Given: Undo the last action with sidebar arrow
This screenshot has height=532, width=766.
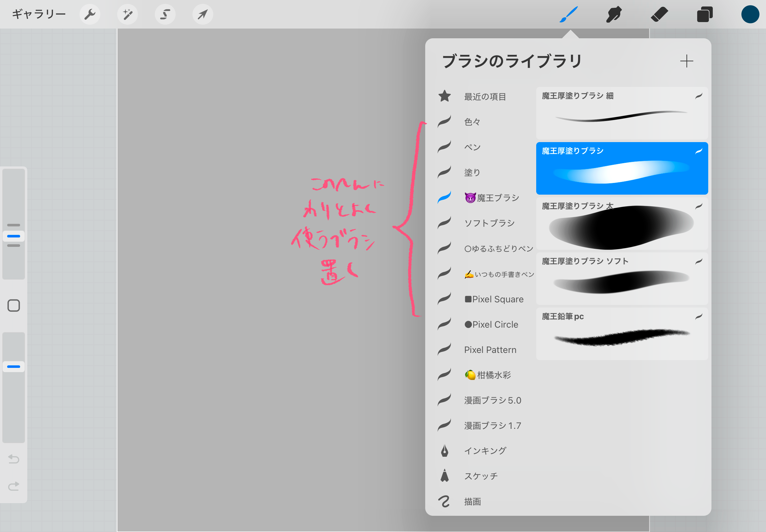Looking at the screenshot, I should [14, 459].
